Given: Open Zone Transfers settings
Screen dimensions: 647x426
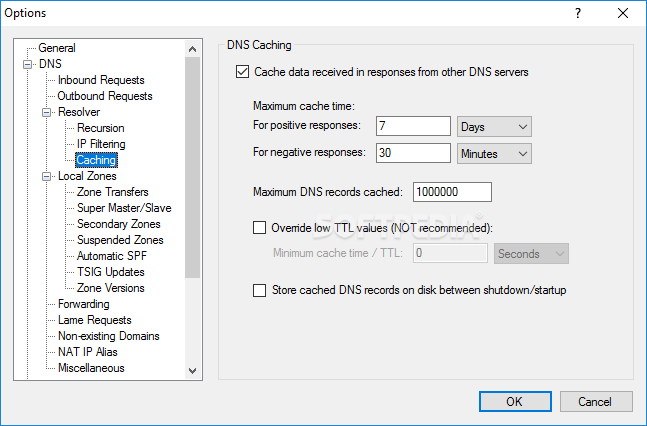Looking at the screenshot, I should pos(113,192).
